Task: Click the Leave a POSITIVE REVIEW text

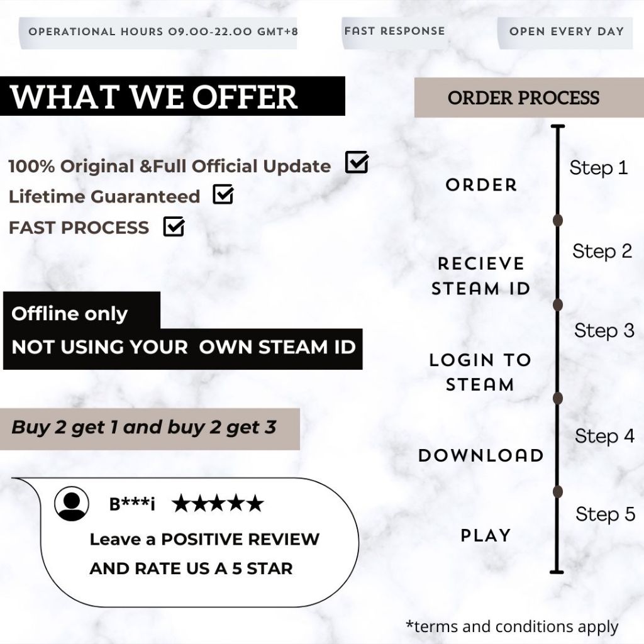Action: coord(204,540)
